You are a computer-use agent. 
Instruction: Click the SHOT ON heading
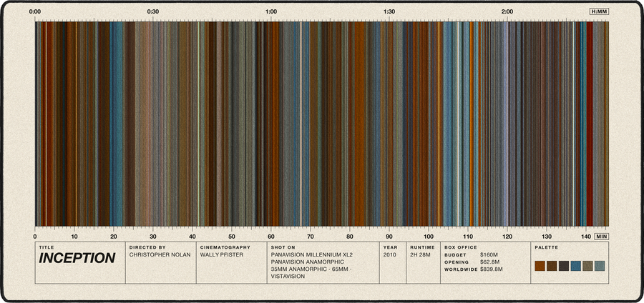283,248
